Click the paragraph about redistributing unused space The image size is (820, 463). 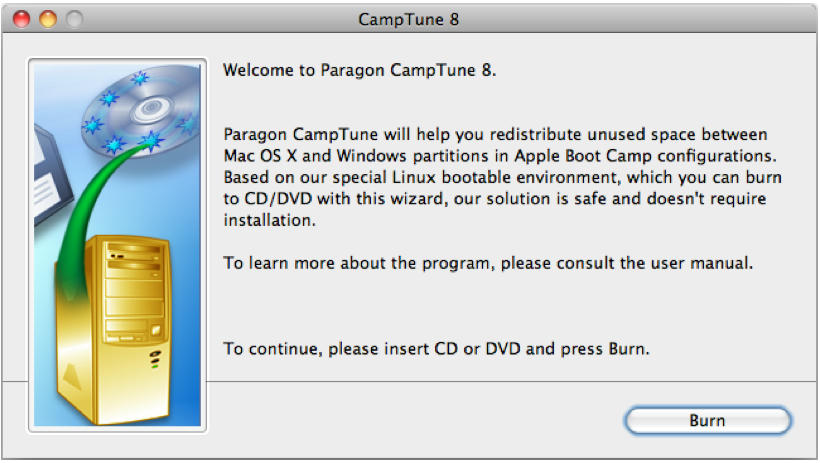tap(502, 177)
